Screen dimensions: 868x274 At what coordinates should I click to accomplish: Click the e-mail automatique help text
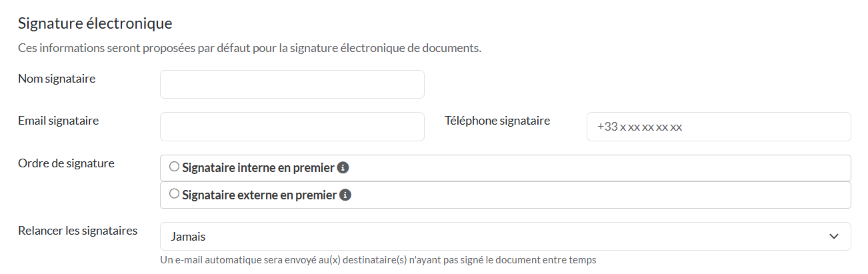pos(378,259)
